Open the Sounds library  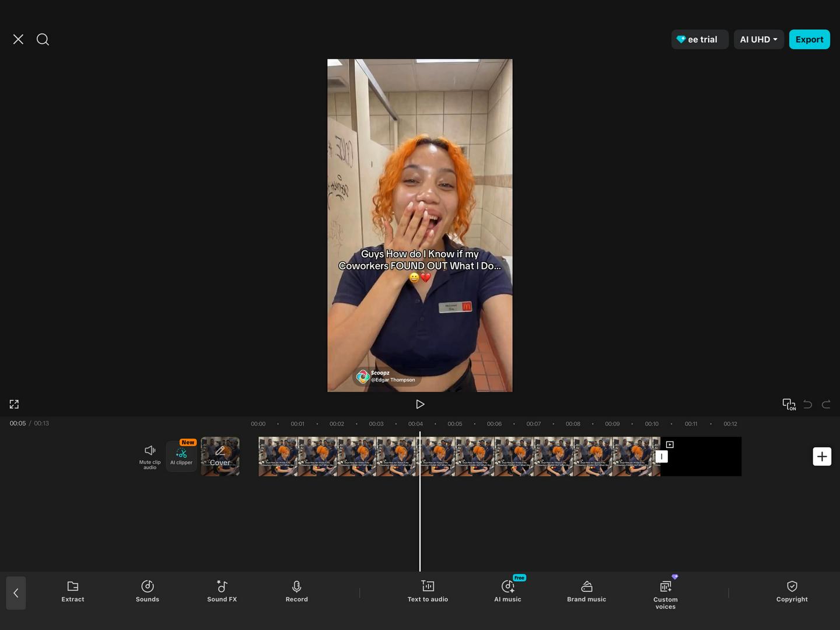[x=148, y=591]
